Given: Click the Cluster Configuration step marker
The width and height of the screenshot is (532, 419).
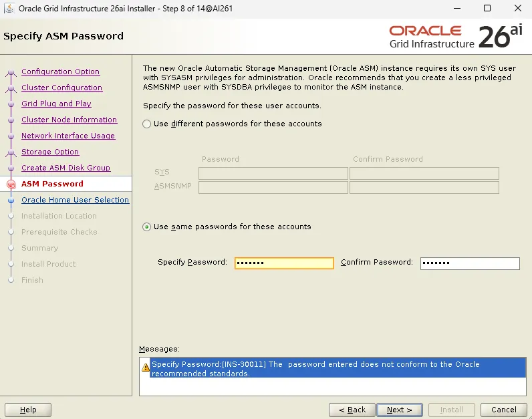Looking at the screenshot, I should point(11,88).
